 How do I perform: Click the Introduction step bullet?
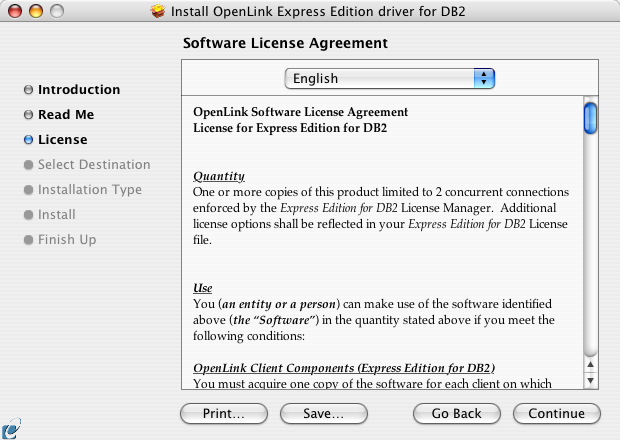pyautogui.click(x=28, y=90)
